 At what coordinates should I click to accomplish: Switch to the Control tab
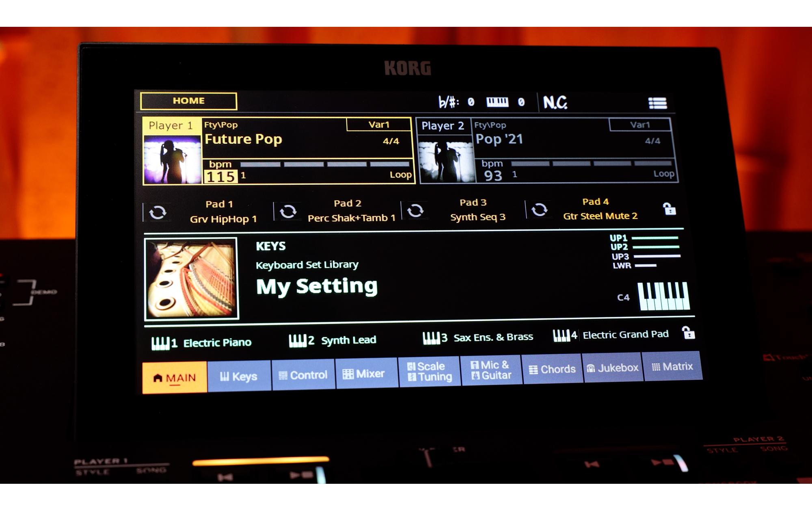coord(303,375)
